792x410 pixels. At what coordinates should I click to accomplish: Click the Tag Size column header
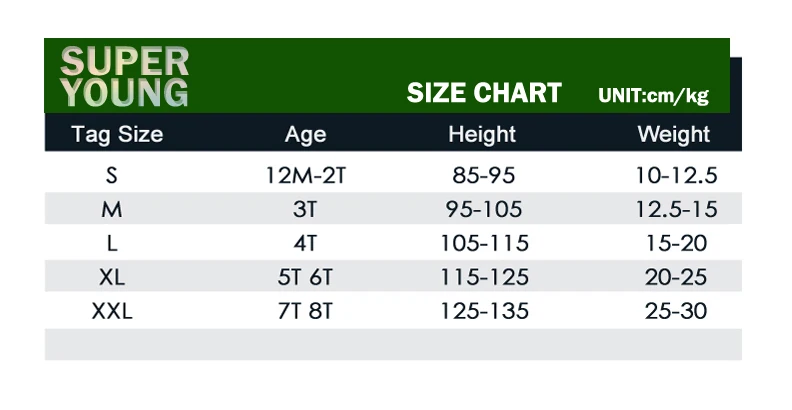pyautogui.click(x=117, y=134)
